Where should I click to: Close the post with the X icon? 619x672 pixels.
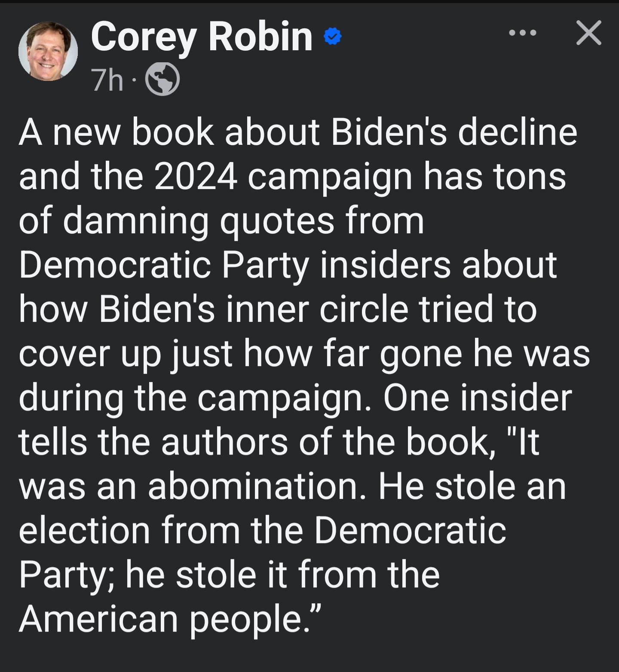588,33
